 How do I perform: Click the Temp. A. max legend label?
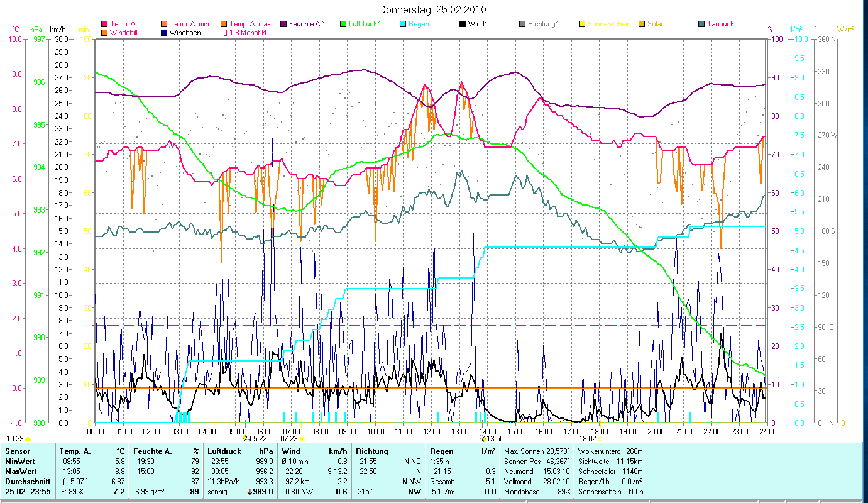point(250,25)
